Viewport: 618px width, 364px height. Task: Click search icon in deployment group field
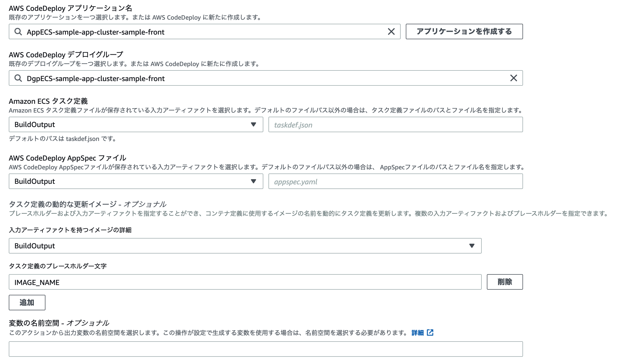pos(18,78)
